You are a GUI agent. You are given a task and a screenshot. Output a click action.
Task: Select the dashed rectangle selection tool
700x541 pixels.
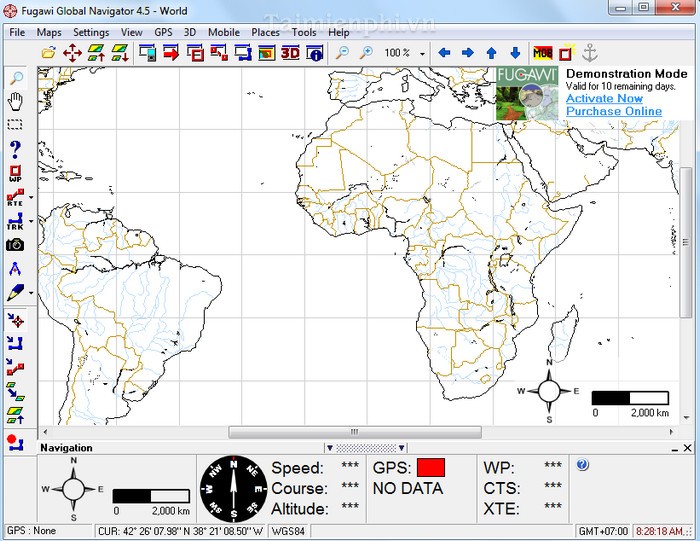click(x=15, y=125)
